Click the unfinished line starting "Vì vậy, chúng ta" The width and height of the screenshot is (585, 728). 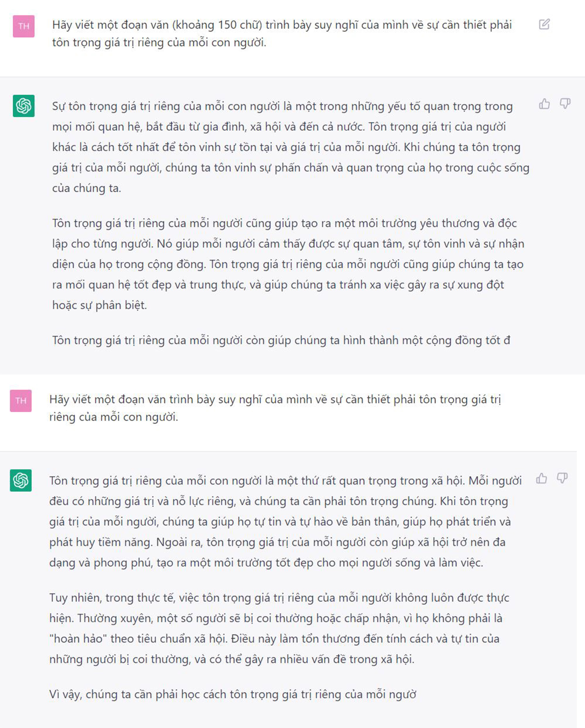pos(232,694)
